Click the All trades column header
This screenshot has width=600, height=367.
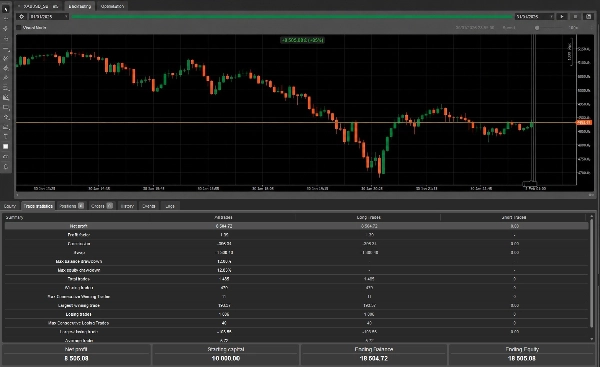tap(223, 217)
